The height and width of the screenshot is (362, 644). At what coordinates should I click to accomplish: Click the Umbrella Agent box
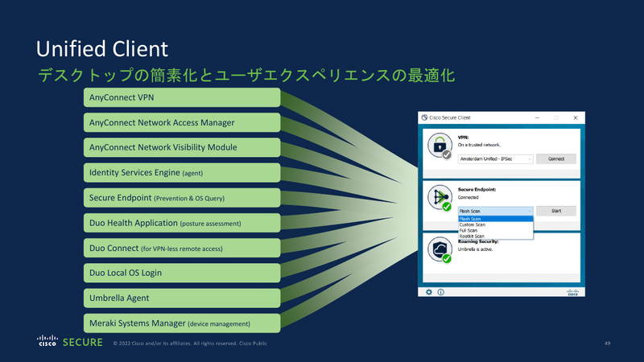[182, 298]
